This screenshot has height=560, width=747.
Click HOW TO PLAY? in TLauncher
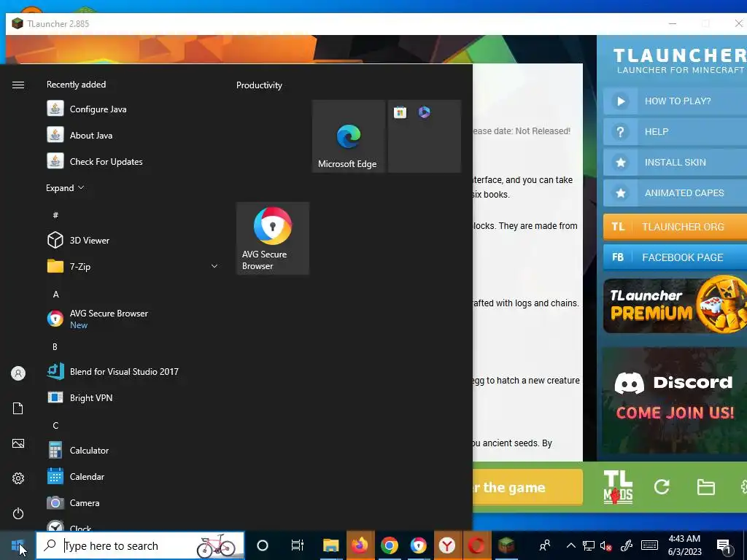coord(675,101)
